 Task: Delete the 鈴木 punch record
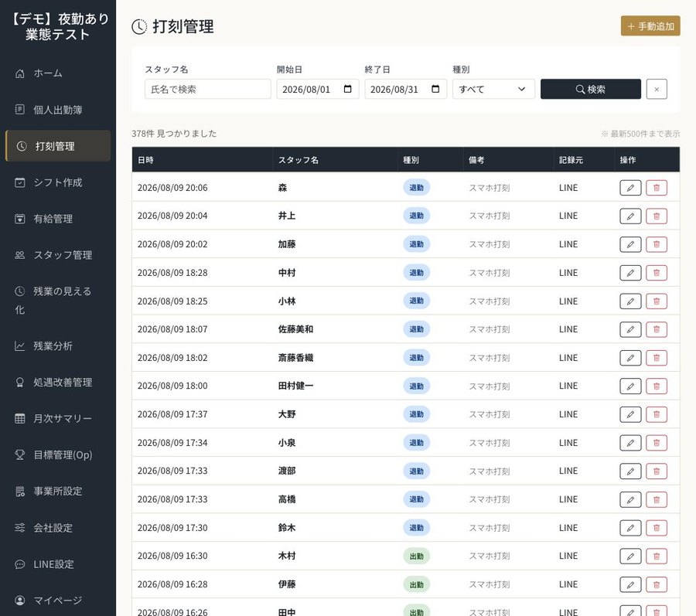[x=656, y=528]
